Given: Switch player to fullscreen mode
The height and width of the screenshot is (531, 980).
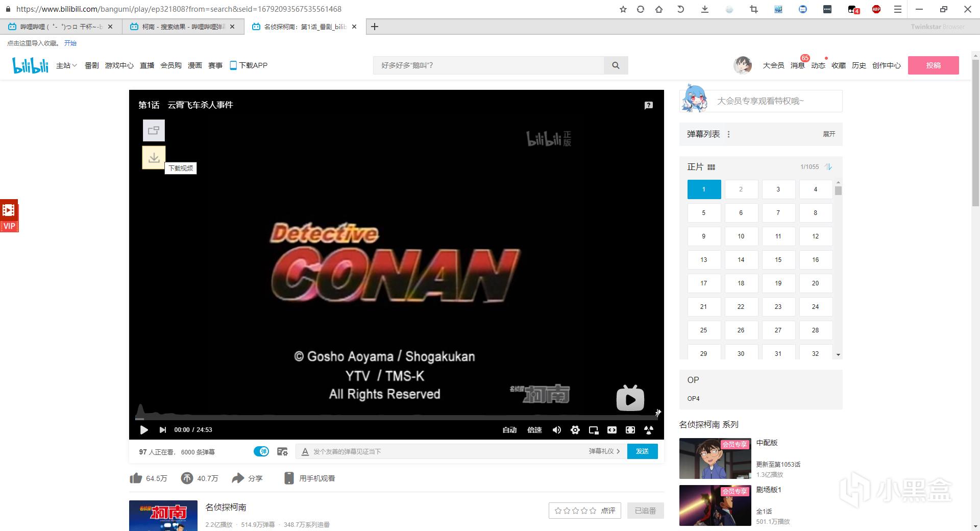Looking at the screenshot, I should click(x=630, y=430).
